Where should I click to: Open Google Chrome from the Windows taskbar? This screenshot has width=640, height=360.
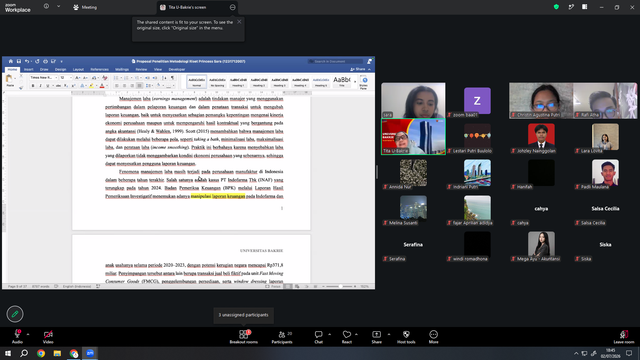[41, 353]
